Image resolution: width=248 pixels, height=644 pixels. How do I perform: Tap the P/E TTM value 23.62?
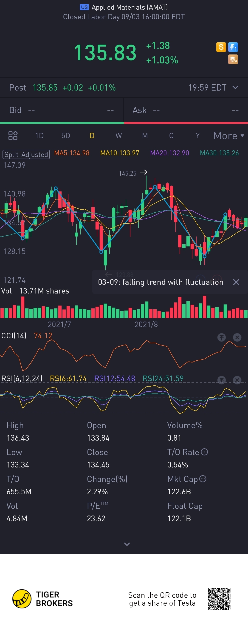coord(96,519)
